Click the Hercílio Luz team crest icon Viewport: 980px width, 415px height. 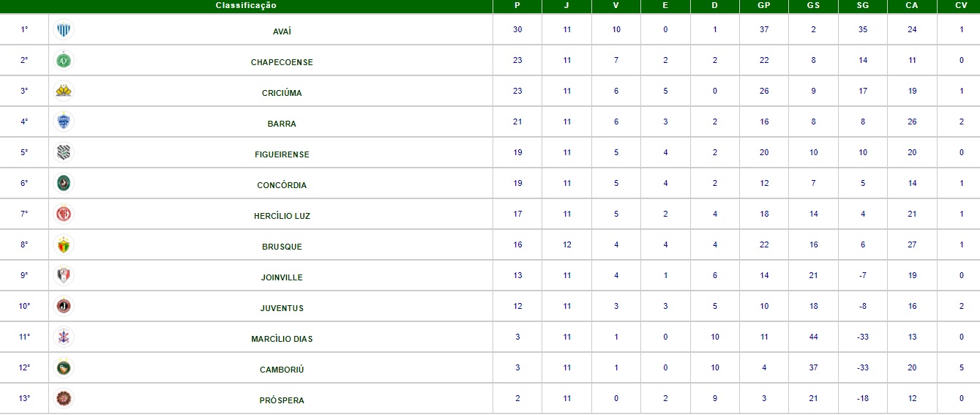pyautogui.click(x=64, y=214)
